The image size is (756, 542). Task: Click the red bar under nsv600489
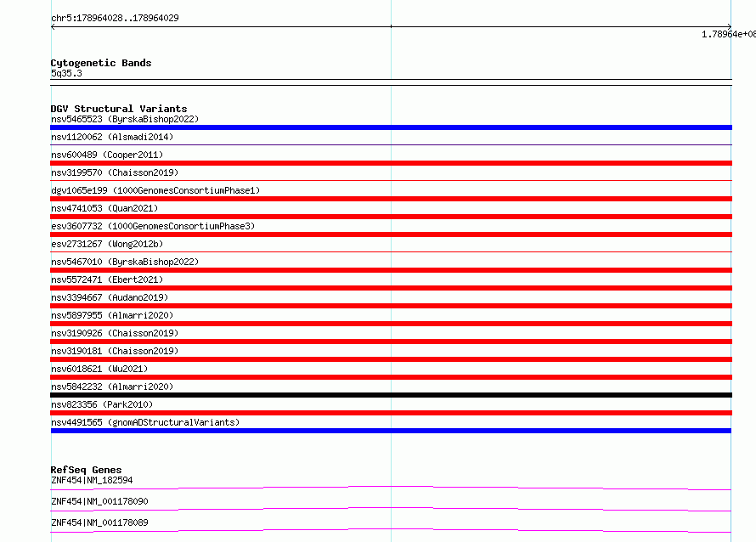click(x=391, y=163)
